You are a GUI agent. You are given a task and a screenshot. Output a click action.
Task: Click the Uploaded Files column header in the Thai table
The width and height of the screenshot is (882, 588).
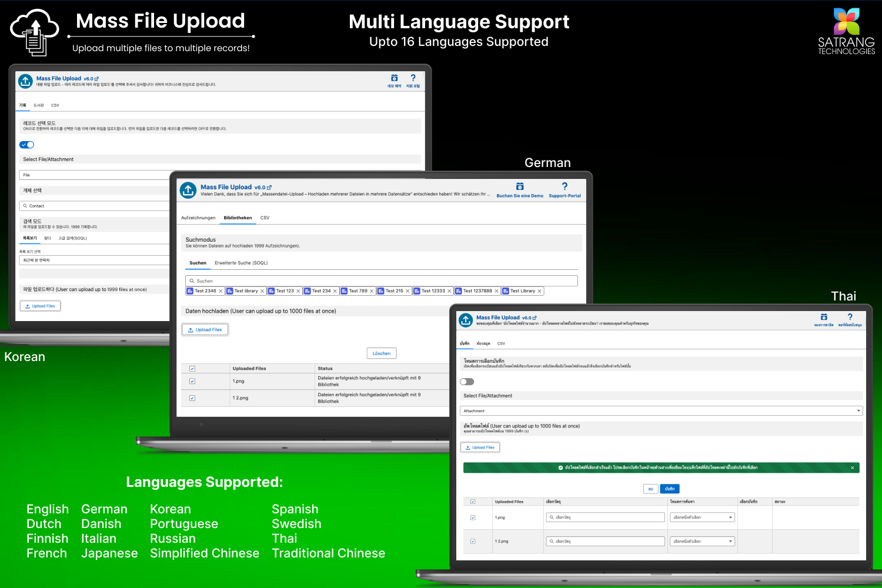point(509,502)
